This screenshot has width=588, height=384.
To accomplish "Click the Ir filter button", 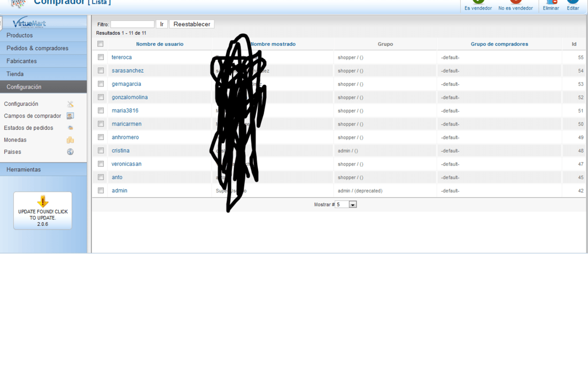I will coord(161,25).
